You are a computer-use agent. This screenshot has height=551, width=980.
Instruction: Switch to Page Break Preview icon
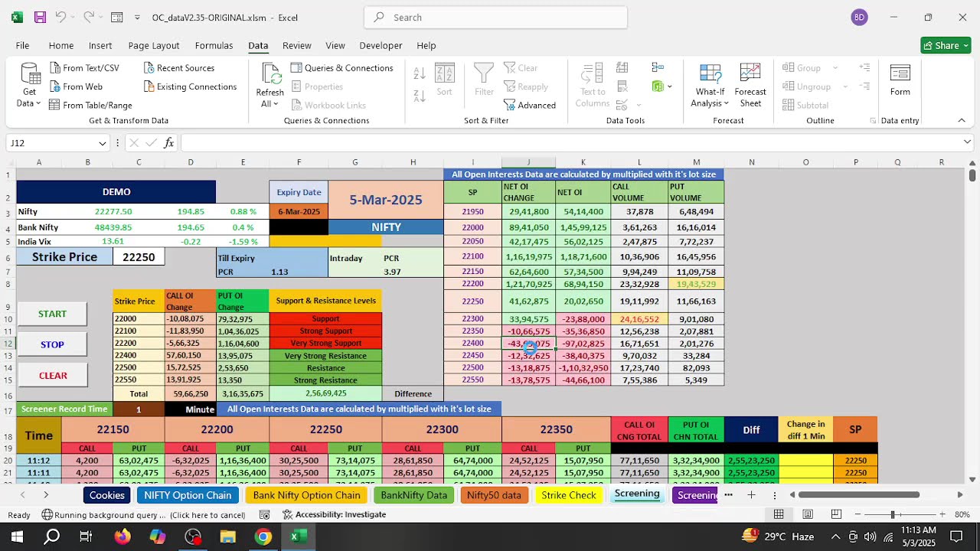click(x=836, y=514)
